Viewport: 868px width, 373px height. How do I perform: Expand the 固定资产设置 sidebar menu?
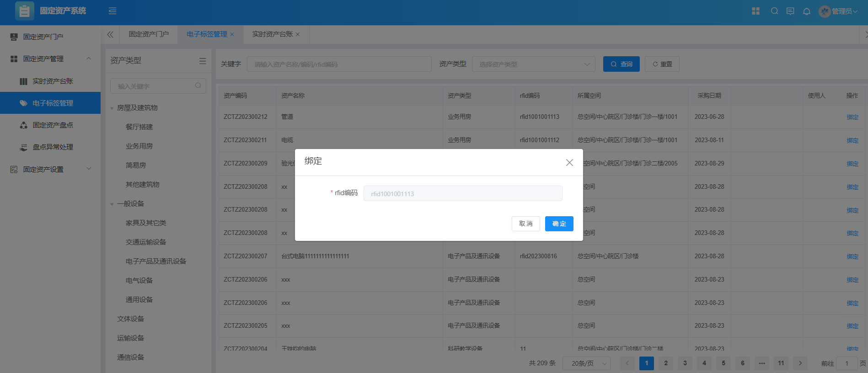(89, 169)
